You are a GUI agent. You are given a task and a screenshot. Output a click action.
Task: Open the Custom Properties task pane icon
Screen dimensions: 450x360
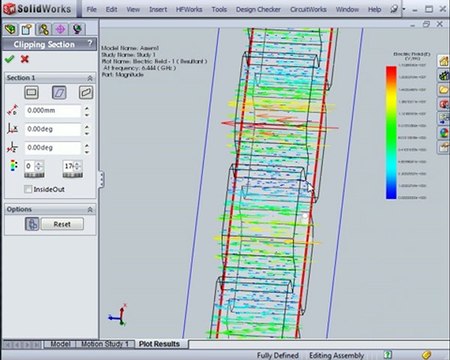point(443,147)
